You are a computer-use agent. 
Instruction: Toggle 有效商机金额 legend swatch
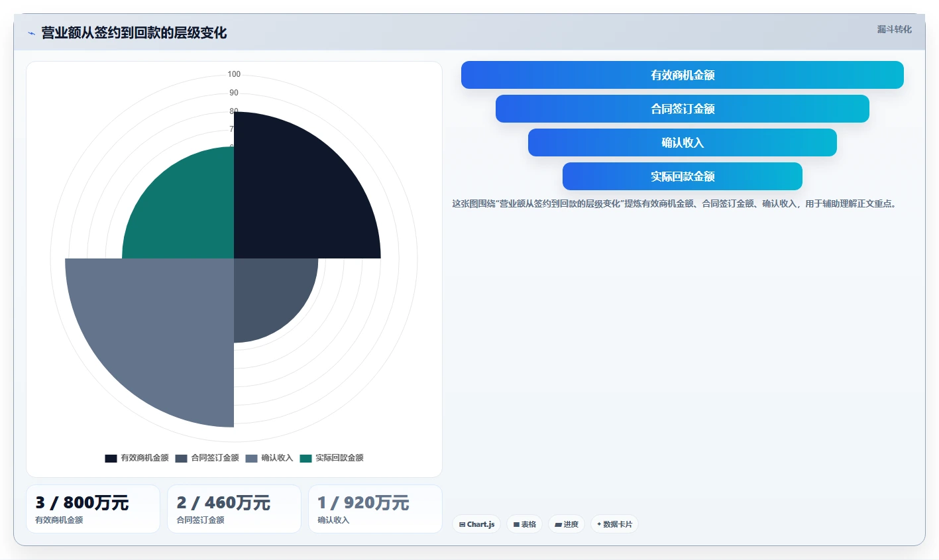(x=111, y=458)
